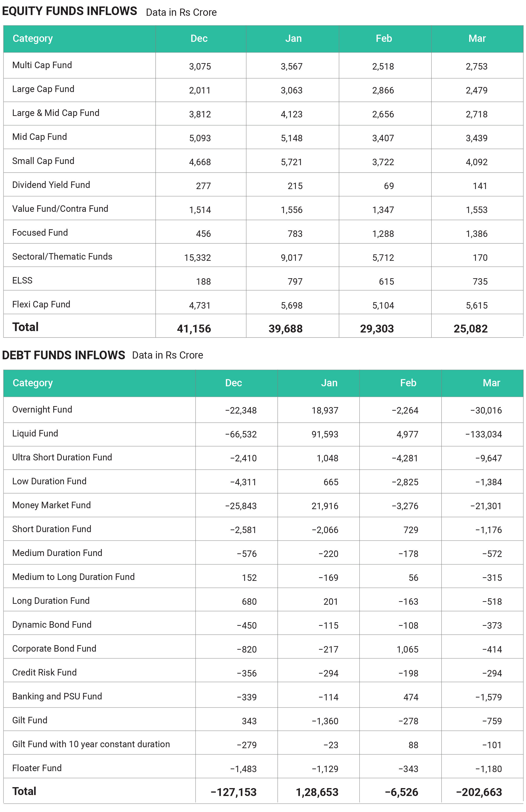Click the Equity Funds Inflows heading

pyautogui.click(x=69, y=11)
